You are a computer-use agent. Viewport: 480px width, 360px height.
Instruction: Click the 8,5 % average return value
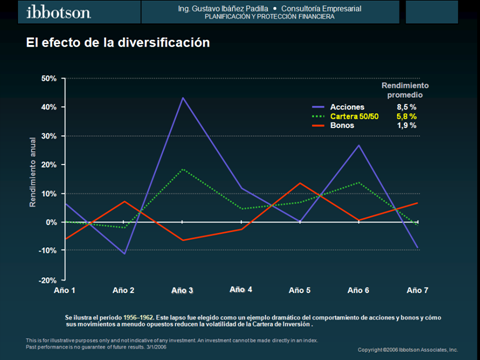(x=406, y=107)
